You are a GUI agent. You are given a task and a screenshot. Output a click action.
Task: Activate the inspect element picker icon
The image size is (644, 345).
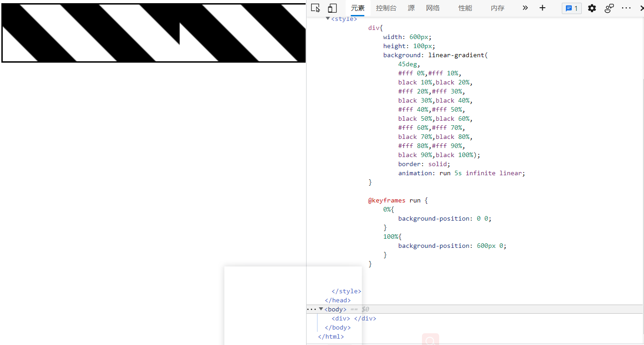click(316, 8)
